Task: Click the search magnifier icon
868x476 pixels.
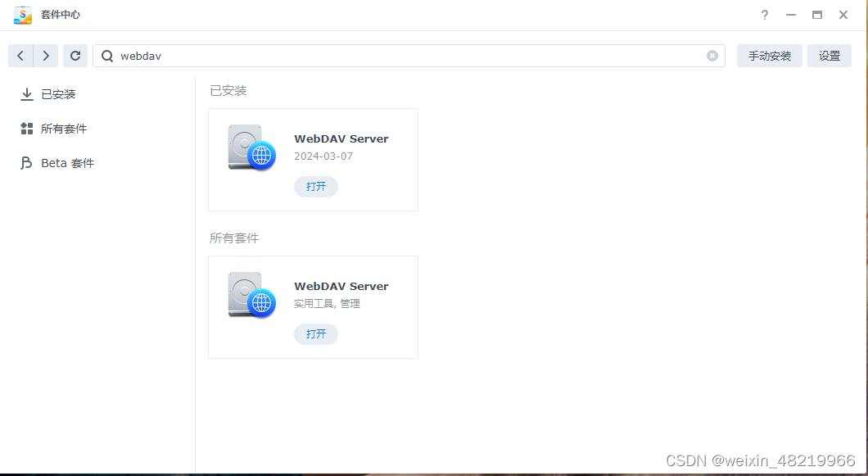Action: (x=107, y=56)
